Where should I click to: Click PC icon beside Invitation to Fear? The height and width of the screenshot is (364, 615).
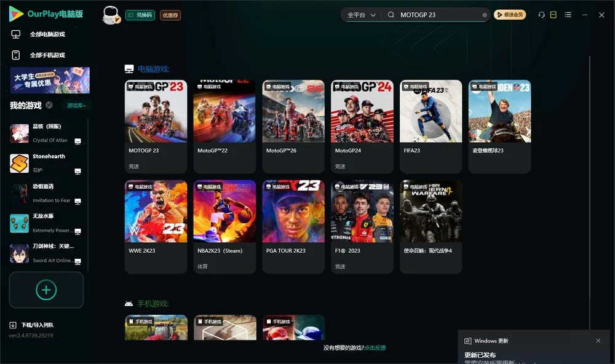(x=77, y=201)
